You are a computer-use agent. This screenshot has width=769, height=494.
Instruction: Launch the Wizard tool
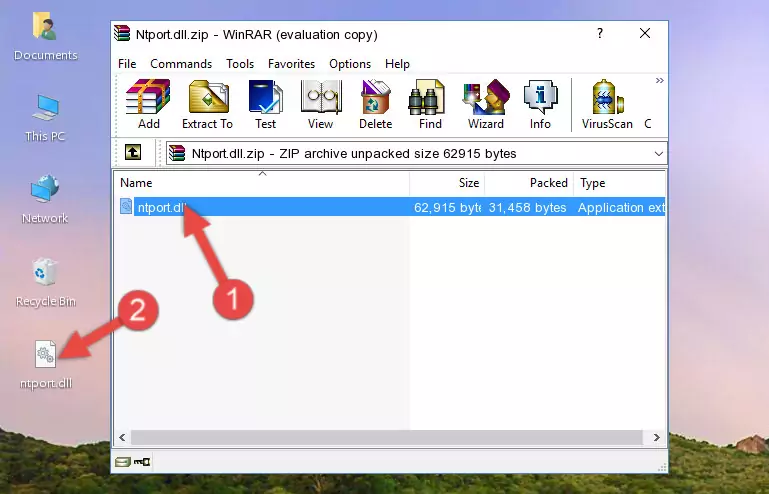click(486, 104)
